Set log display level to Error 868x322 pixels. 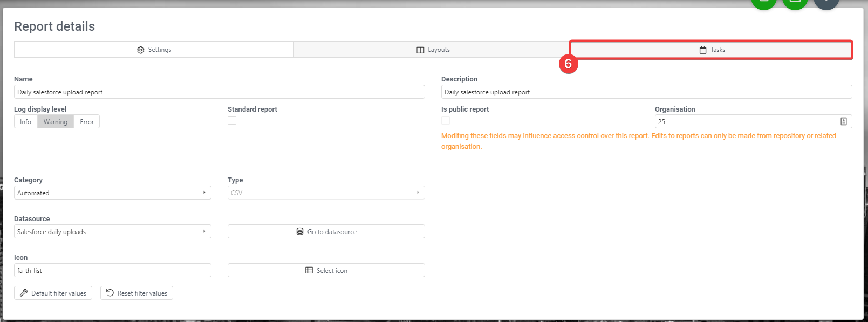(x=87, y=122)
